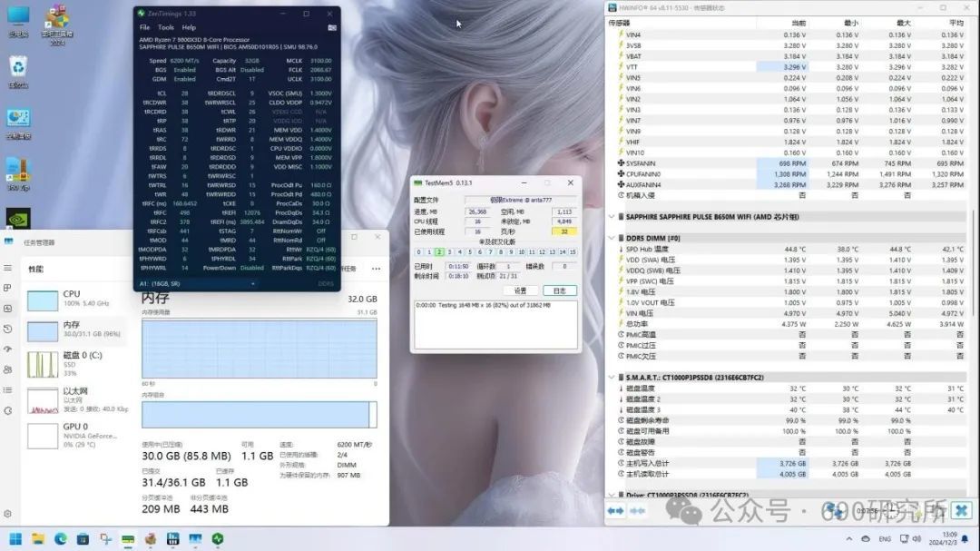Toggle TestMem5 core 15 box

(x=573, y=252)
